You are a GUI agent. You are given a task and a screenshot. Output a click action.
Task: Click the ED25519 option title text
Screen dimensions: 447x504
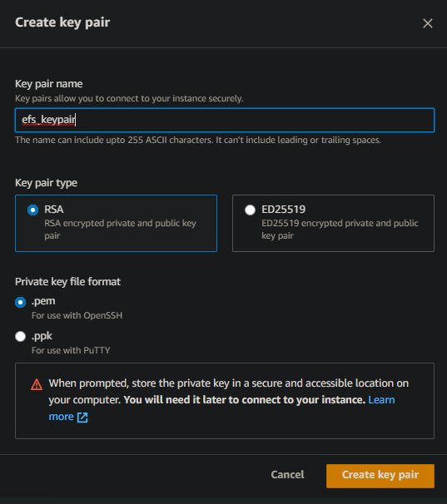pos(284,210)
